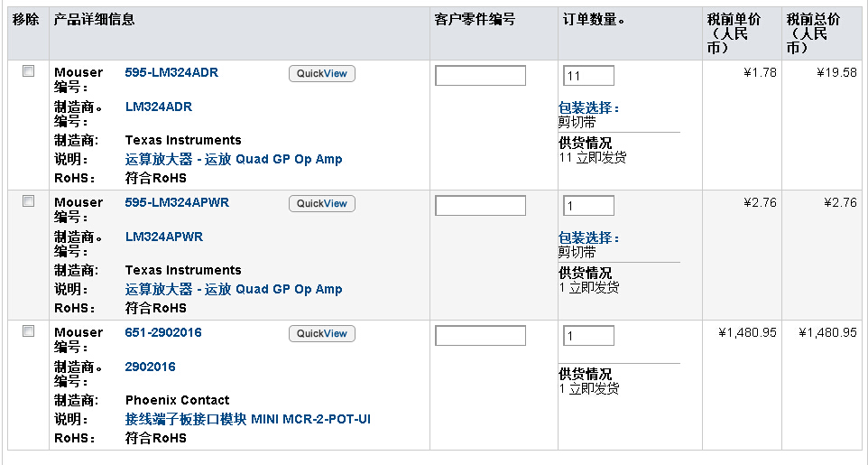Open the 595-LM324APWR Mouser number link
This screenshot has height=465, width=868.
[177, 202]
